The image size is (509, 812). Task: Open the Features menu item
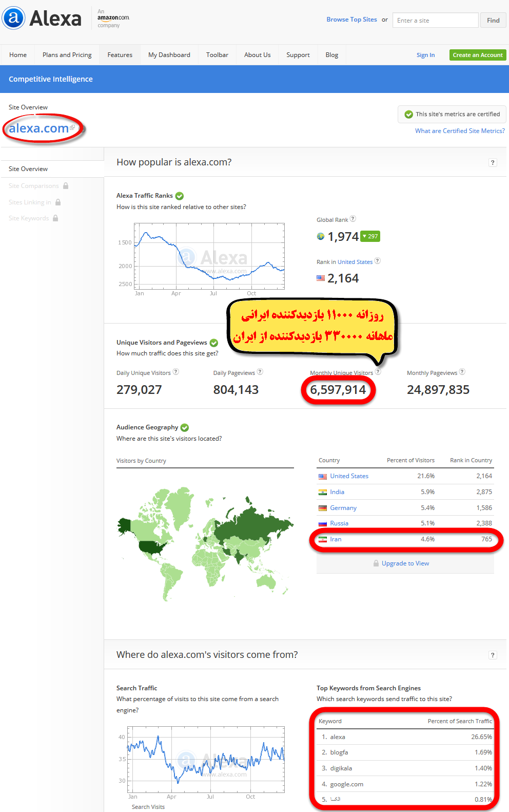coord(120,55)
